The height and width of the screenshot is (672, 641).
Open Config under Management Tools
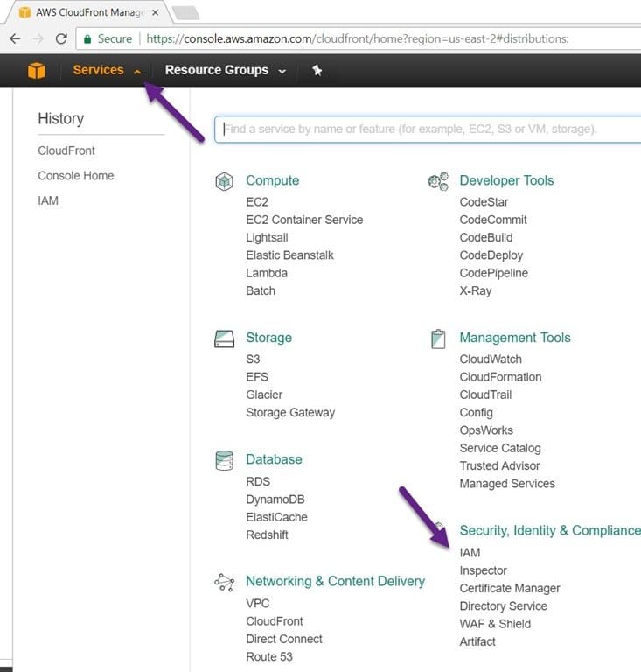point(476,413)
